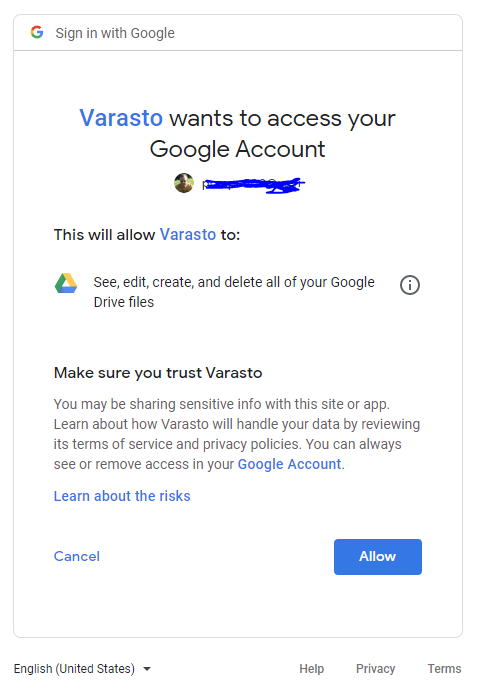Open the Learn about the risks link

(122, 496)
